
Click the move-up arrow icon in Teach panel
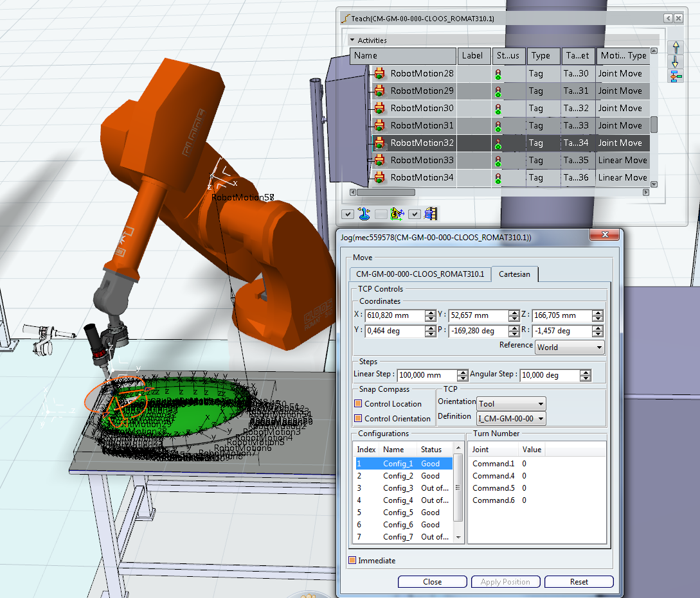point(675,47)
